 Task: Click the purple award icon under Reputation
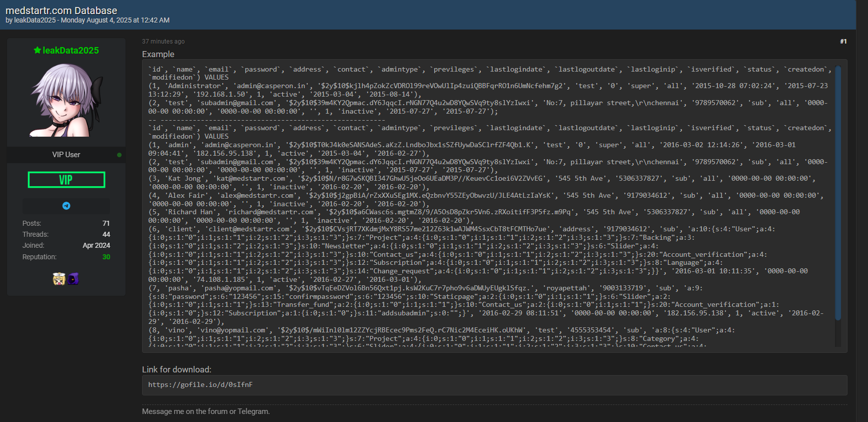74,279
